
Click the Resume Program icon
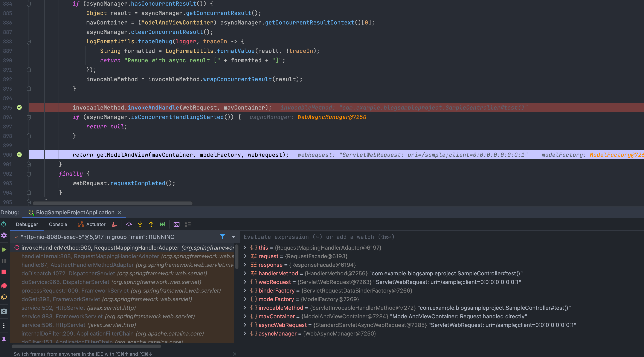[x=4, y=249]
